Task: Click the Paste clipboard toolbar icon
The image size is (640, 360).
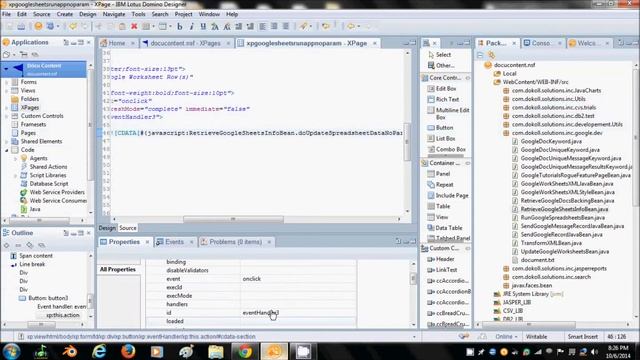Action: pyautogui.click(x=122, y=27)
